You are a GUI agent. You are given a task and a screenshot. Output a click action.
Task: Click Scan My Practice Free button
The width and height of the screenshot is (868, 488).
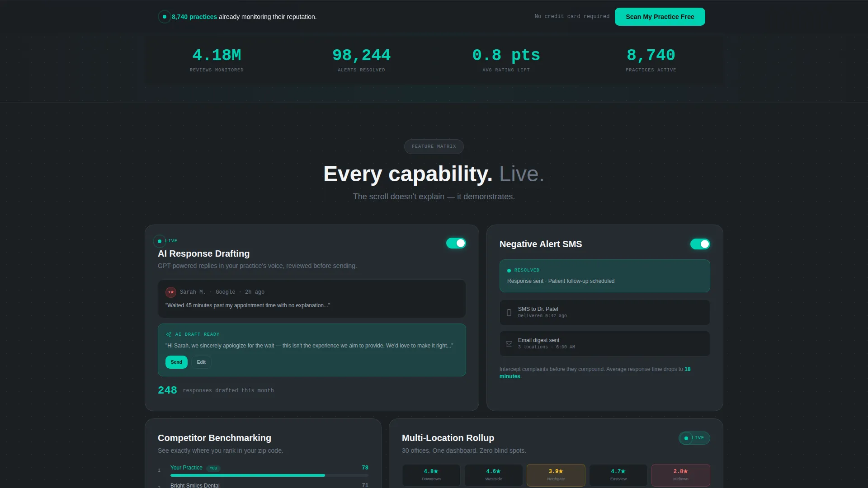(x=660, y=17)
